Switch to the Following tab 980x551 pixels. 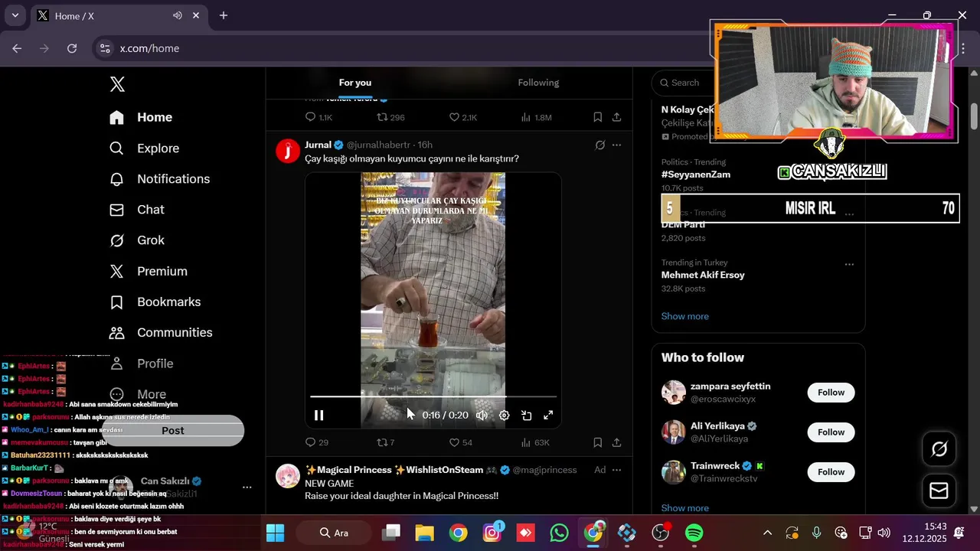(538, 83)
